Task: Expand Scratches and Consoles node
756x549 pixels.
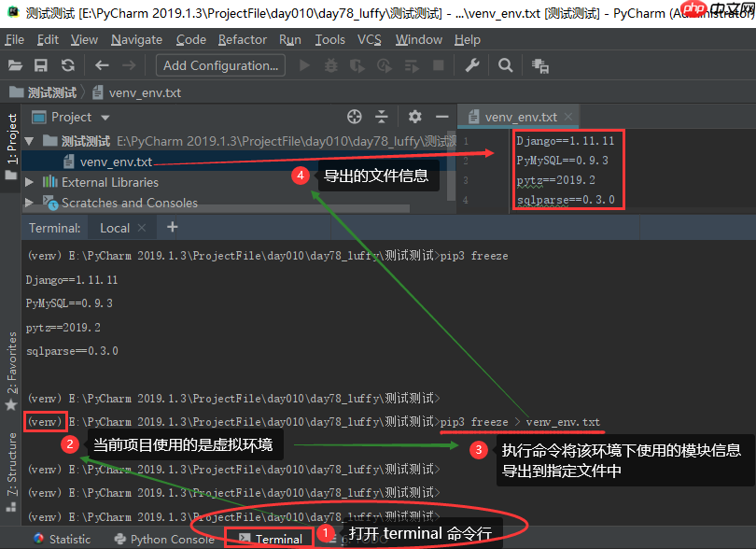Action: coord(30,203)
